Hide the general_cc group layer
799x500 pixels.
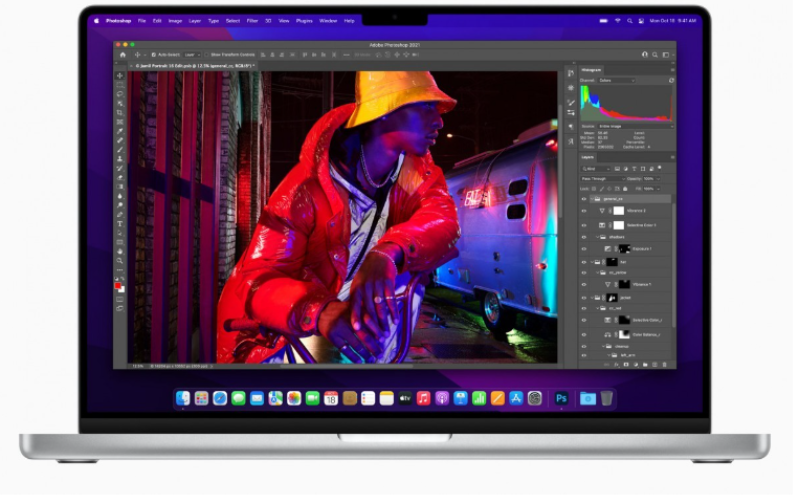coord(584,199)
